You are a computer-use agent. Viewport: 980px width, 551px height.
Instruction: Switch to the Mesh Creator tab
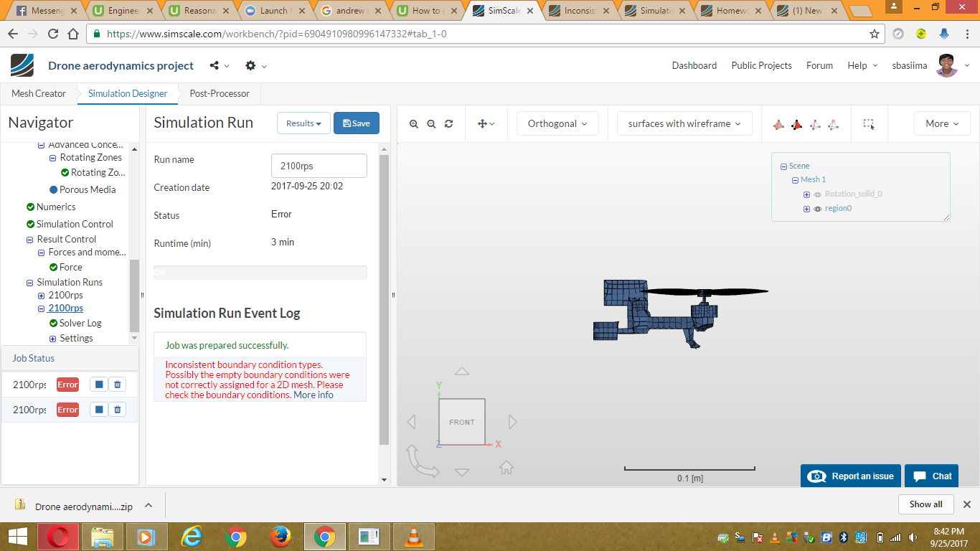pos(39,93)
